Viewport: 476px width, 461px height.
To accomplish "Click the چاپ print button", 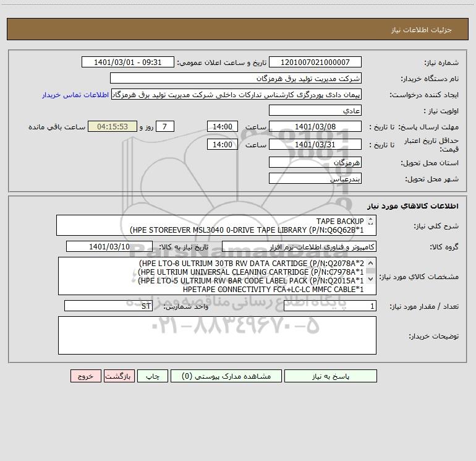I will (x=153, y=376).
